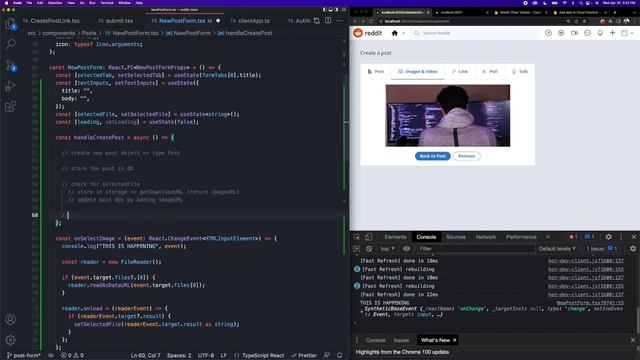This screenshot has width=640, height=360.
Task: Open the Issues drawer tab
Action: click(x=401, y=340)
